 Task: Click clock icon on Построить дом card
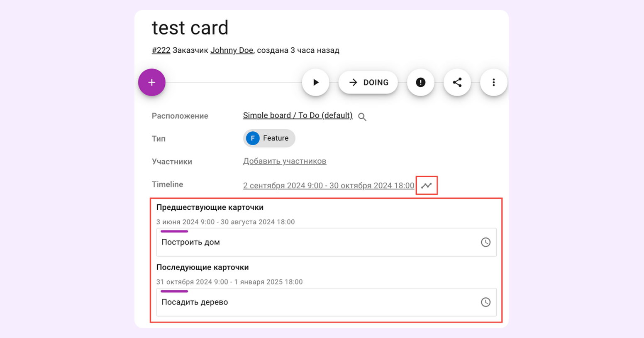coord(485,242)
